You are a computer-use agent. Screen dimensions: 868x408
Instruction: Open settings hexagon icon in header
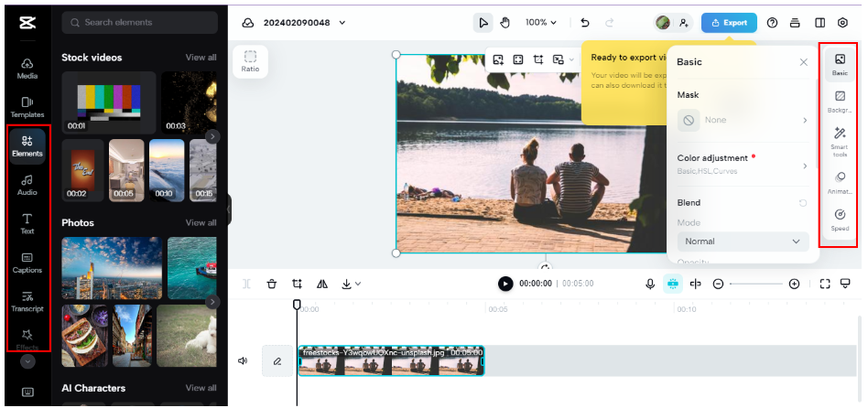point(842,23)
